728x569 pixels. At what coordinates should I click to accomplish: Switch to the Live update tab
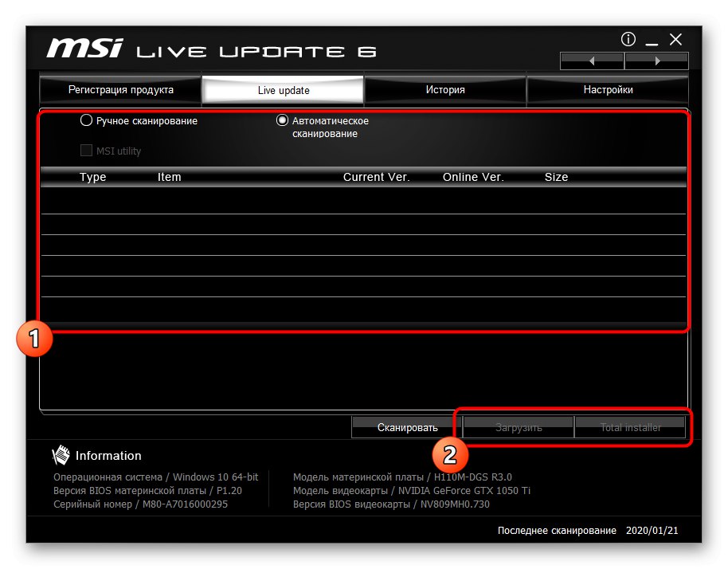pyautogui.click(x=283, y=89)
